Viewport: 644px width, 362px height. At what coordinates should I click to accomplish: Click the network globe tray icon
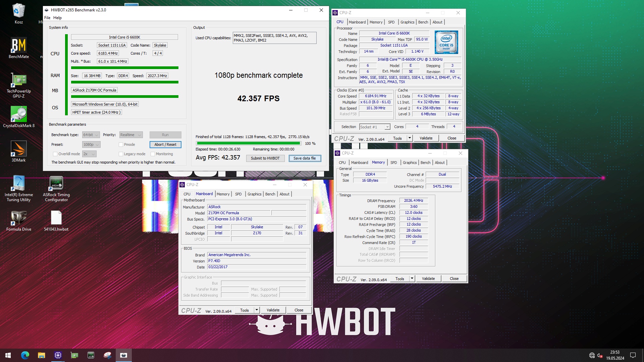[592, 355]
